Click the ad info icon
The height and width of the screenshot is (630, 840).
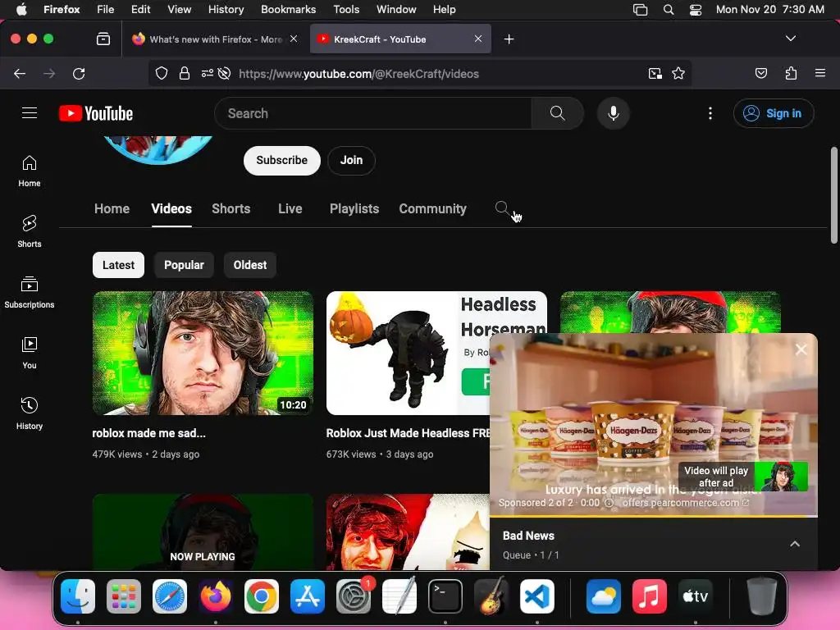click(609, 503)
